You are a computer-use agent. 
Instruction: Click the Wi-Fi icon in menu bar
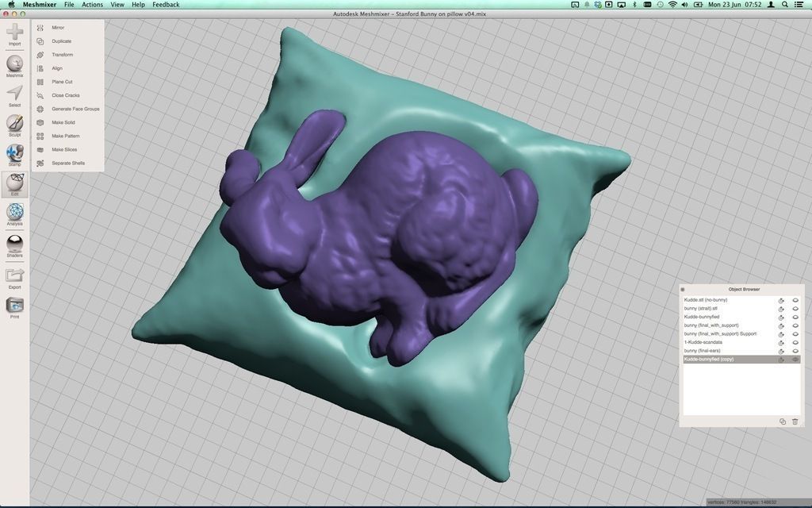click(x=672, y=4)
